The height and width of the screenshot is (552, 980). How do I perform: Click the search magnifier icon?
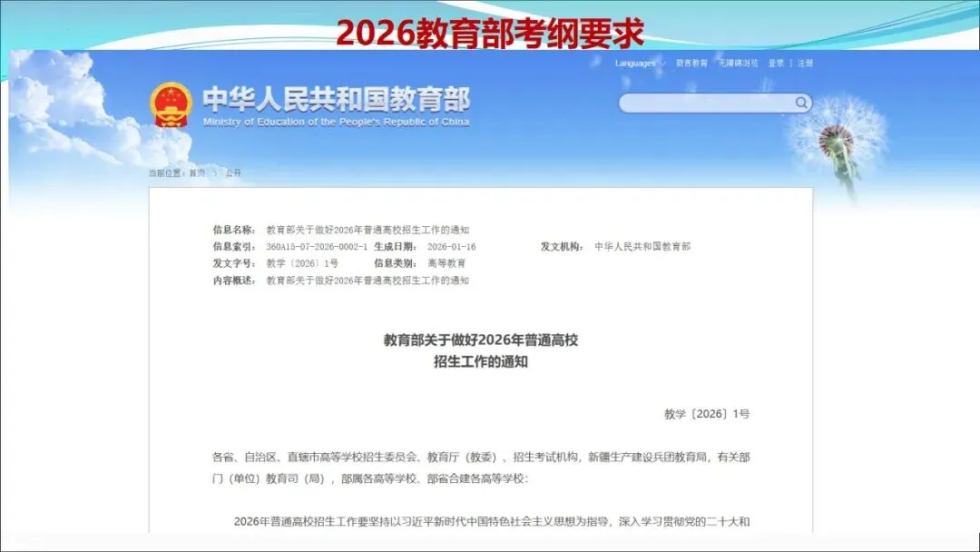coord(801,103)
